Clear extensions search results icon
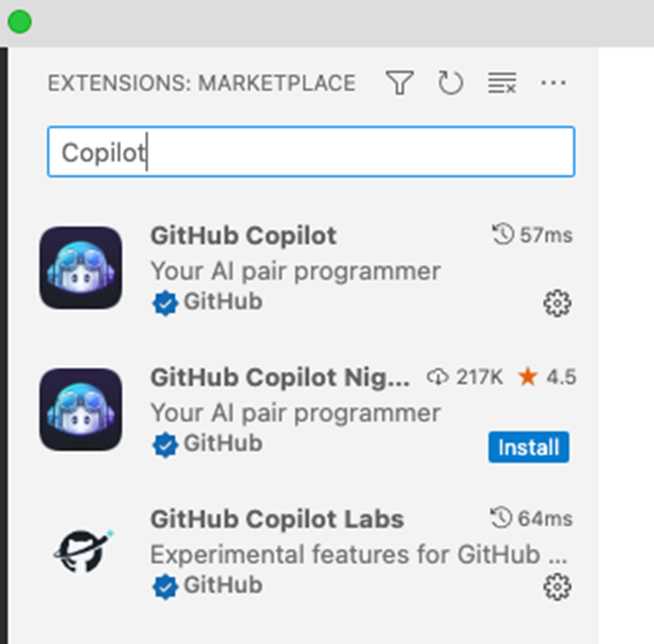Image resolution: width=654 pixels, height=644 pixels. (x=502, y=83)
